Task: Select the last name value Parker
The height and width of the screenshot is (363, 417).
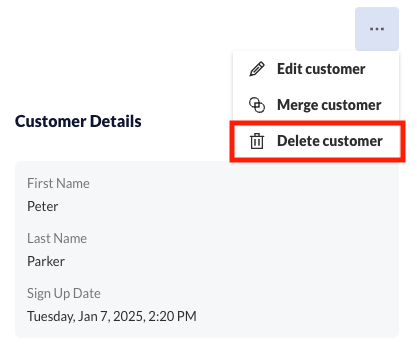Action: pyautogui.click(x=46, y=261)
